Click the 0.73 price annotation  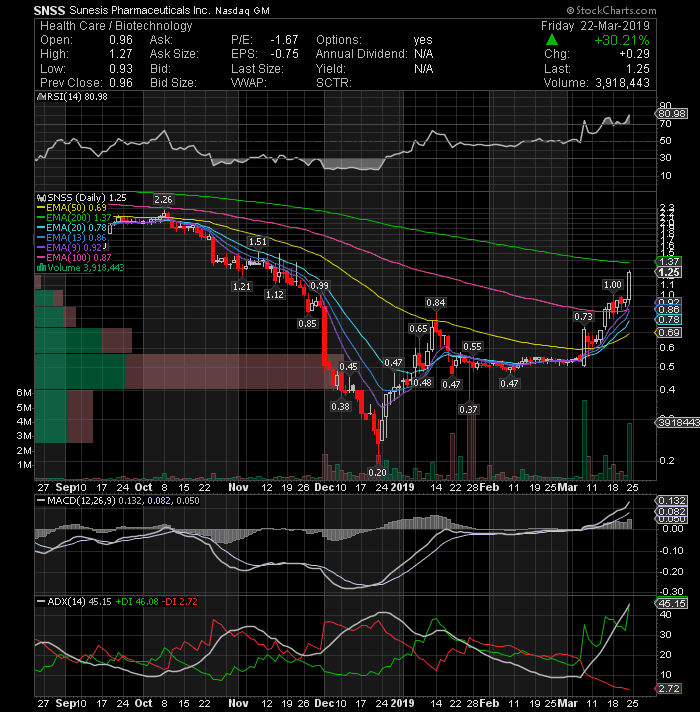tap(583, 317)
